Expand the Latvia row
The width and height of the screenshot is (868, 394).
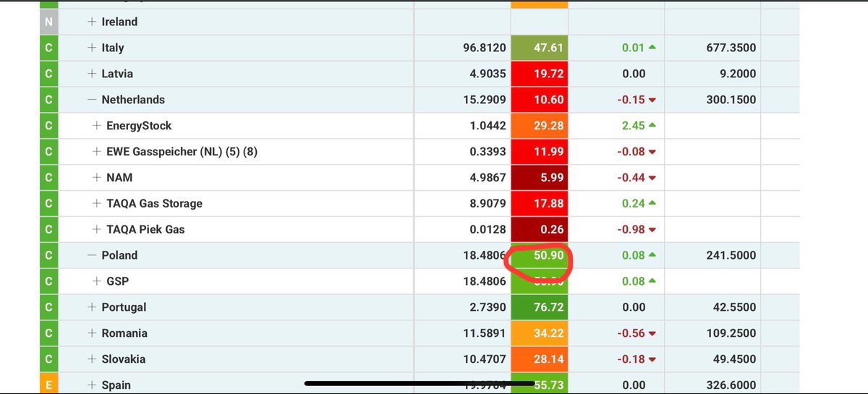[x=92, y=74]
